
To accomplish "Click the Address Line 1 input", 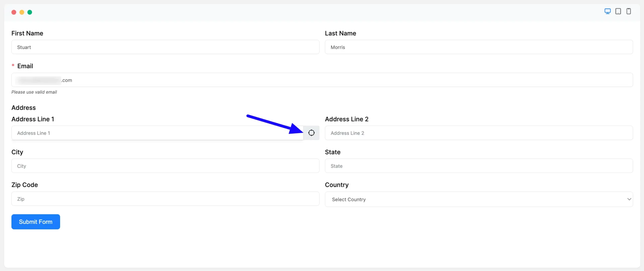I will 157,133.
